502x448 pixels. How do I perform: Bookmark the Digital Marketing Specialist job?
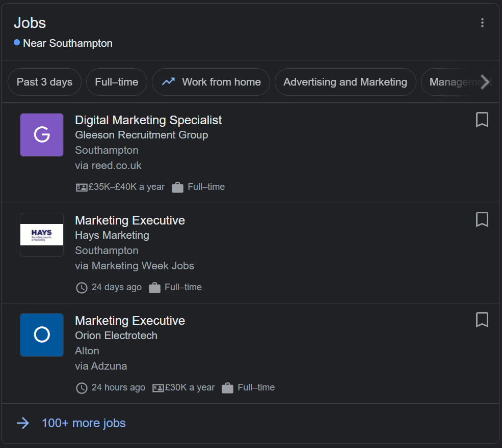tap(482, 120)
